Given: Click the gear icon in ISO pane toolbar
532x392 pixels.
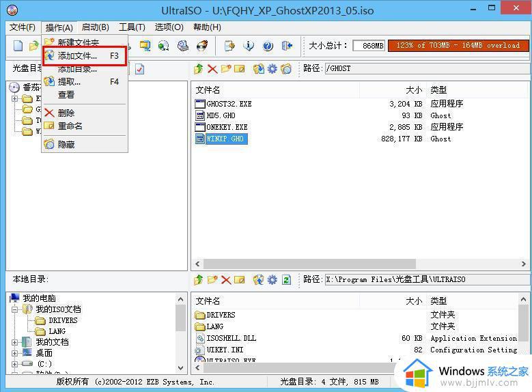Looking at the screenshot, I should click(x=272, y=69).
